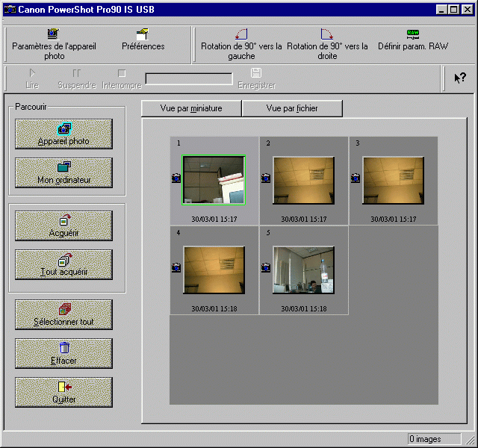
Task: Click the '0 images' status bar field
Action: pyautogui.click(x=435, y=439)
